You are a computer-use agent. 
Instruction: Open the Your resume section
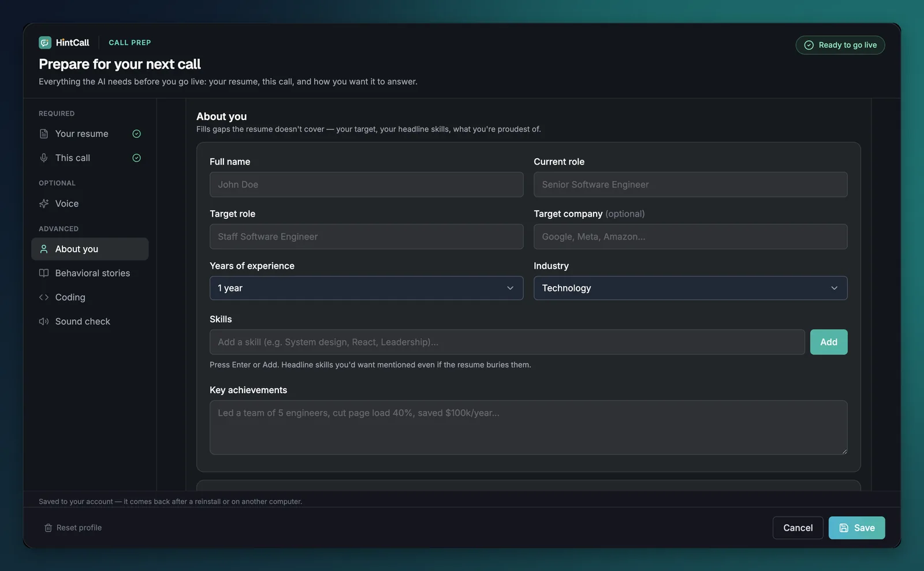tap(90, 134)
